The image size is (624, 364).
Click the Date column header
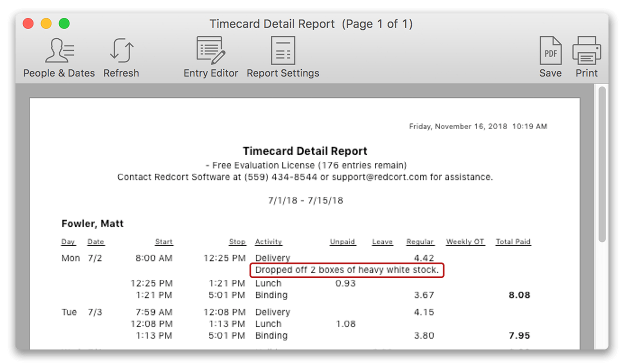[x=95, y=241]
